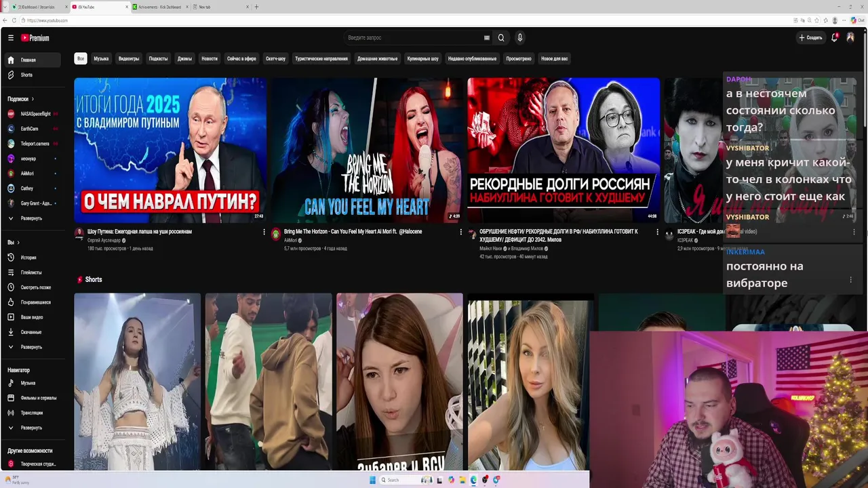Open Ваши видео in sidebar
The width and height of the screenshot is (868, 488).
click(x=32, y=317)
